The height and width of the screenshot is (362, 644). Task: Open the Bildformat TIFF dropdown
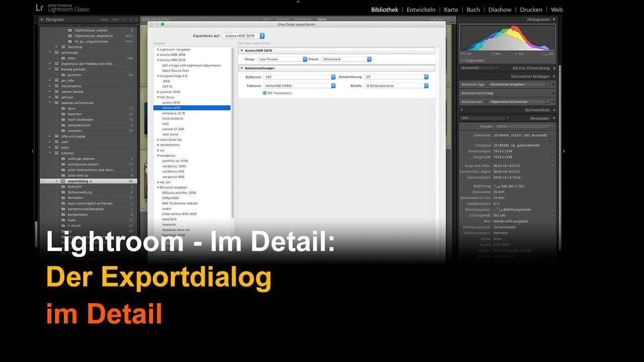tap(299, 77)
